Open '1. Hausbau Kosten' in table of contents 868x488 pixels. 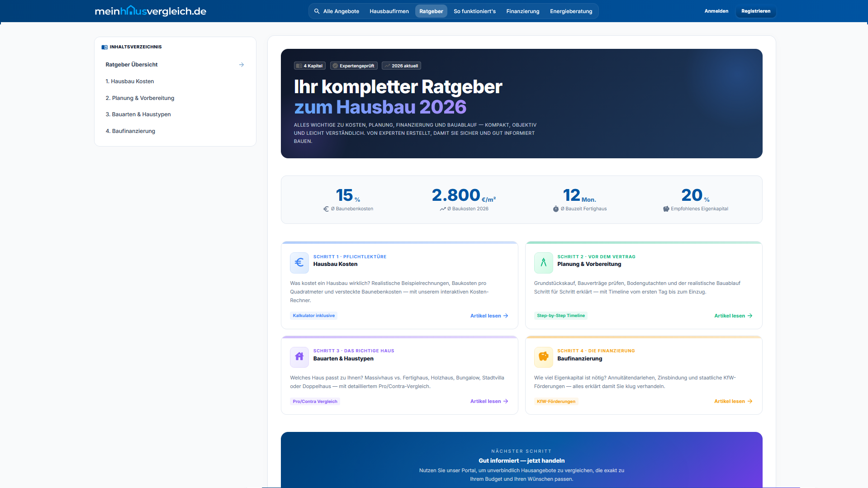pos(130,81)
